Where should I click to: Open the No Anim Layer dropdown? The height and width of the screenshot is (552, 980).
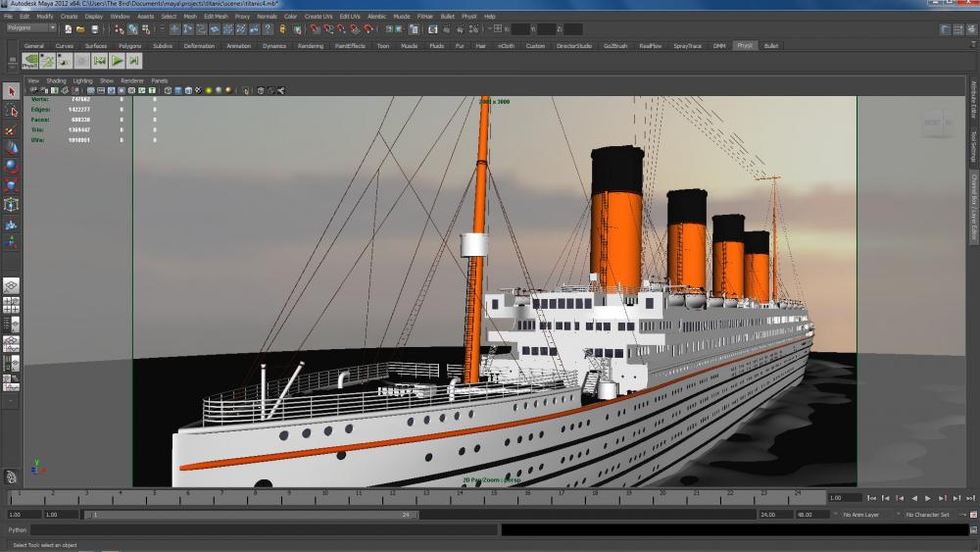pyautogui.click(x=860, y=514)
